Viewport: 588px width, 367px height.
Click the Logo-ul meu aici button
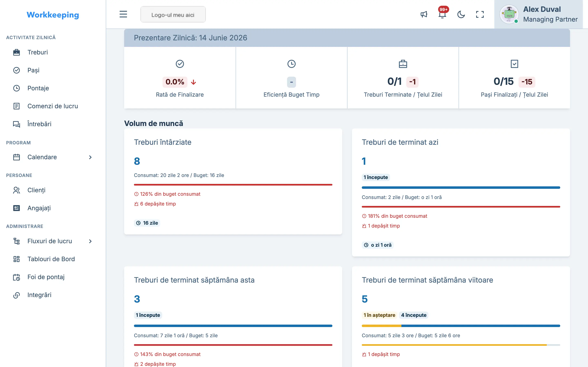[x=173, y=14]
